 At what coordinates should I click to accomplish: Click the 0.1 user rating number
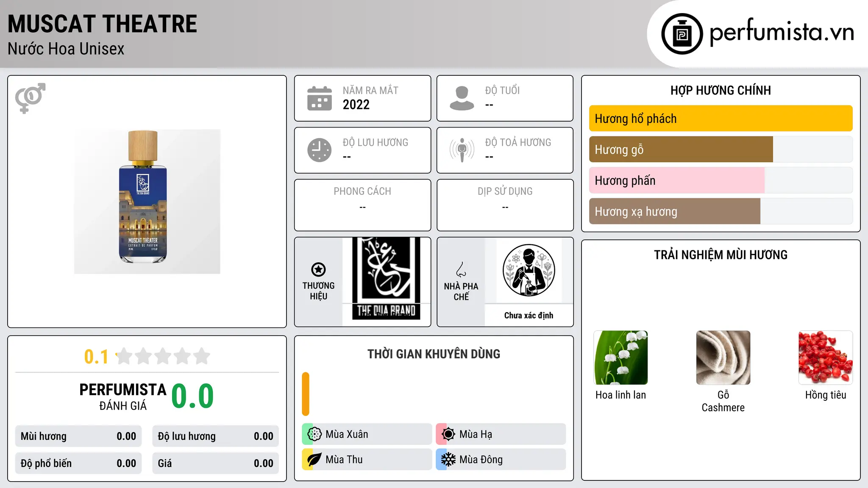tap(96, 357)
